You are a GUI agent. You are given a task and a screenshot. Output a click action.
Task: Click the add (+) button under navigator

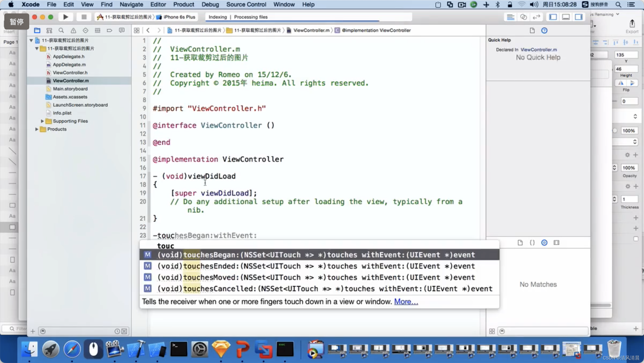click(x=33, y=331)
